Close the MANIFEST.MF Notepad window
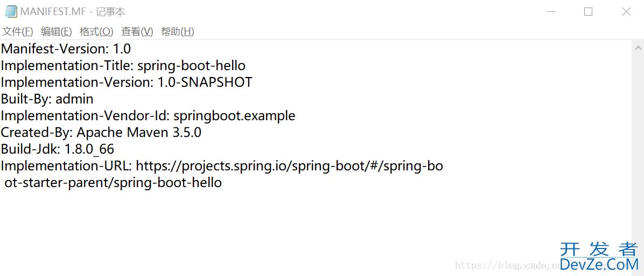The width and height of the screenshot is (644, 276). coord(626,11)
